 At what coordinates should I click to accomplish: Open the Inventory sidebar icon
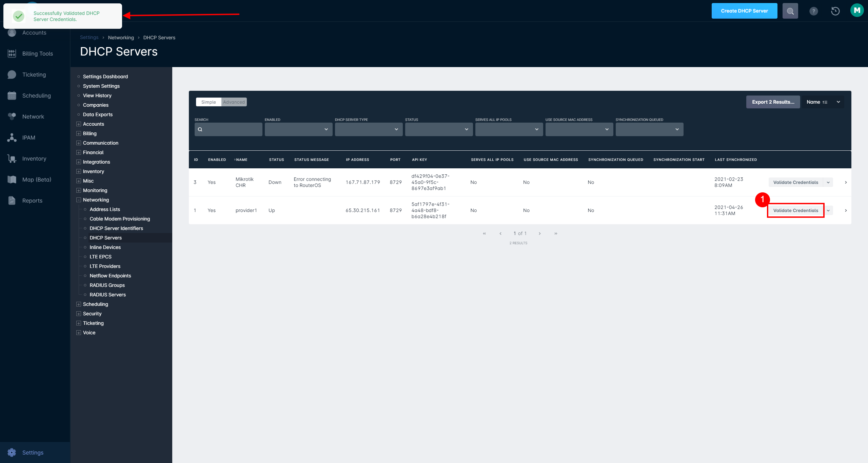click(x=12, y=158)
